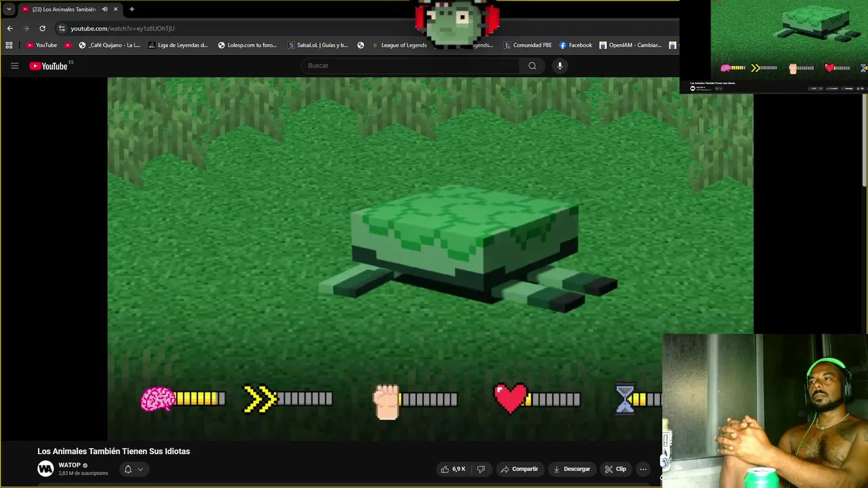
Task: Click the webcam overlay of the streamer
Action: coord(765,411)
